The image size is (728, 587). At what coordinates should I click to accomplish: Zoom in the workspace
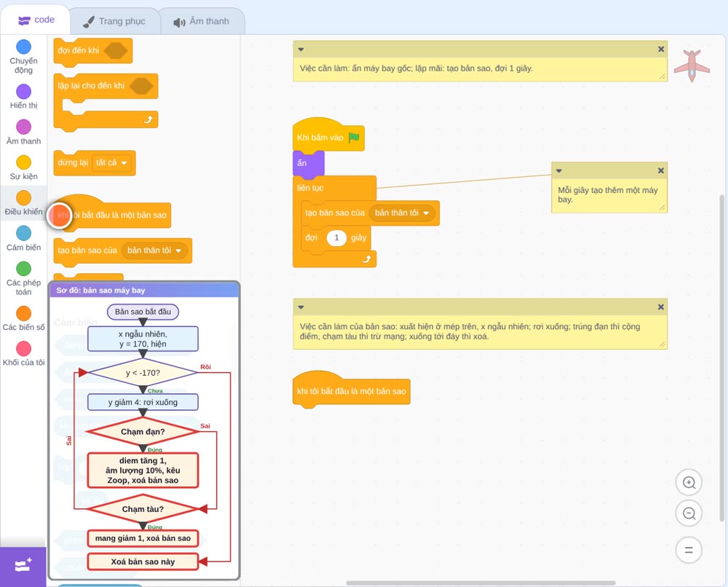689,483
